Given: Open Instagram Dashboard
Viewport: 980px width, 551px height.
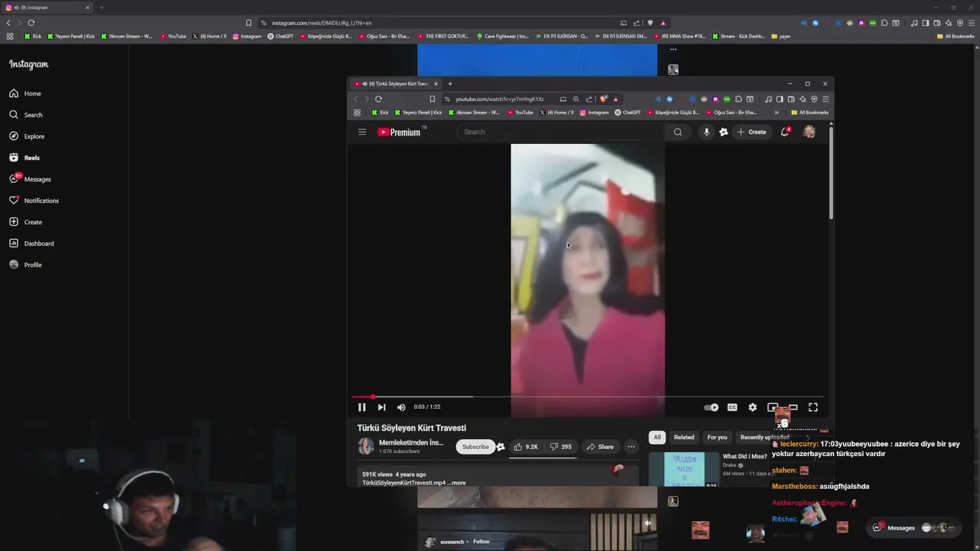Looking at the screenshot, I should 31,243.
